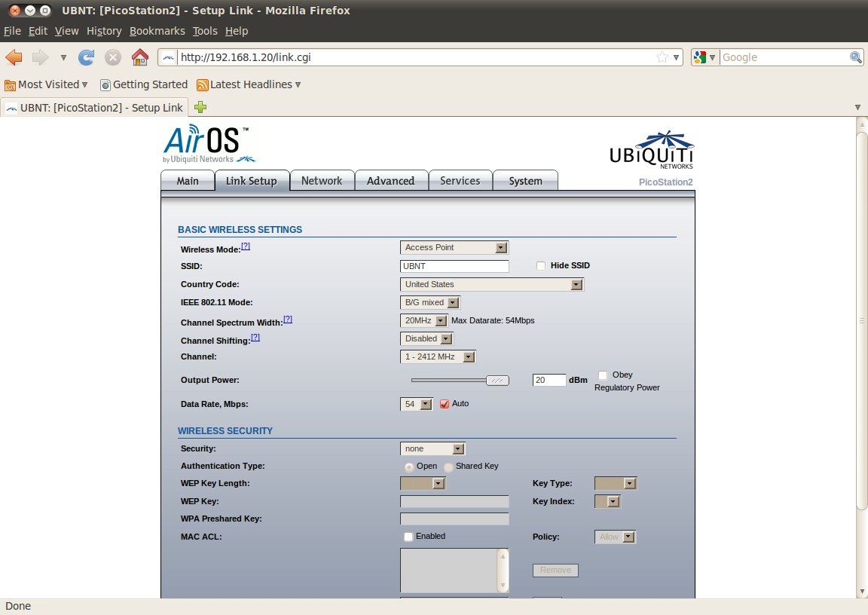
Task: Expand the Wireless Mode dropdown
Action: 454,247
